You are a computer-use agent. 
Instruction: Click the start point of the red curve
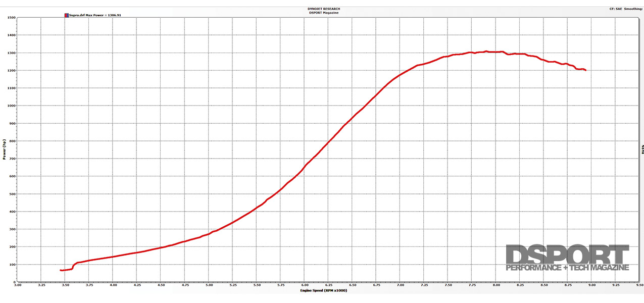click(61, 270)
